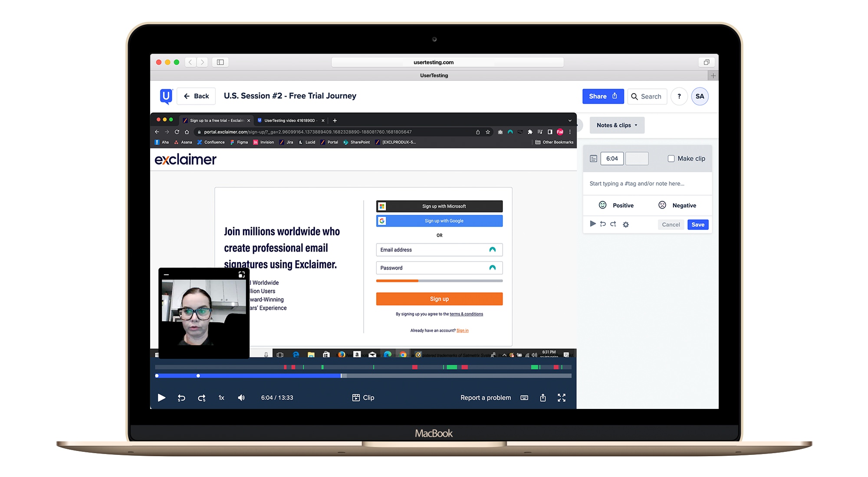Click note panel forward skip icon
This screenshot has width=868, height=477.
(x=613, y=224)
